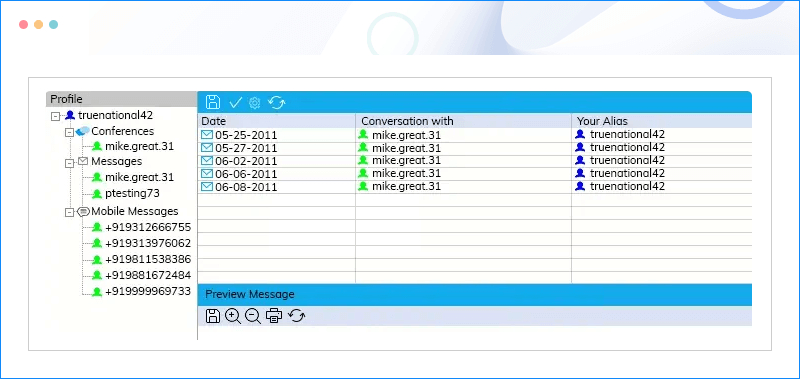This screenshot has width=800, height=379.
Task: Click the Profile panel header
Action: tap(121, 99)
